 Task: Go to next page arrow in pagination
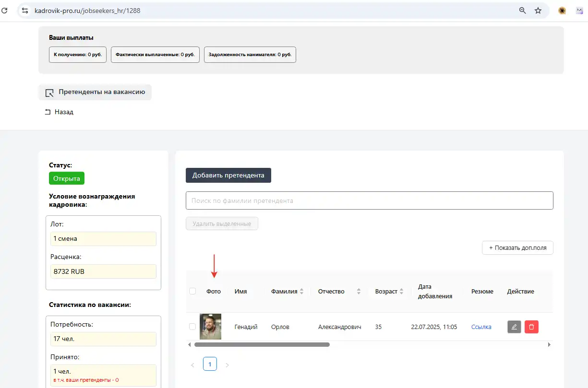coord(227,365)
